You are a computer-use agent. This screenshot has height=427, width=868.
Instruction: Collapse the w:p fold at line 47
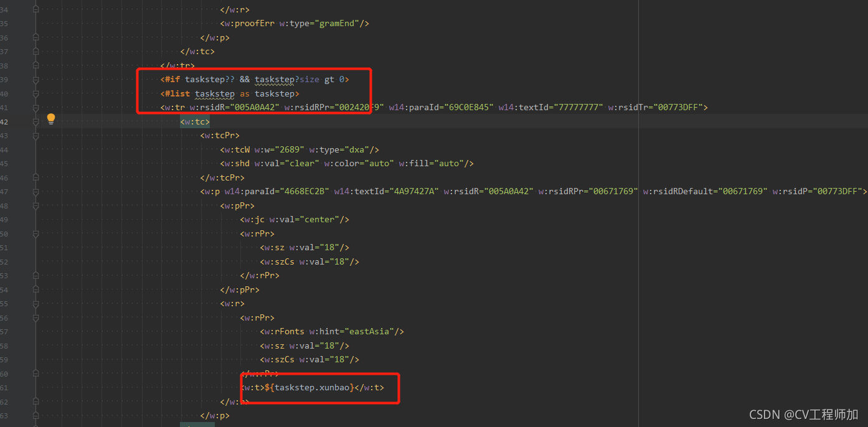point(35,191)
